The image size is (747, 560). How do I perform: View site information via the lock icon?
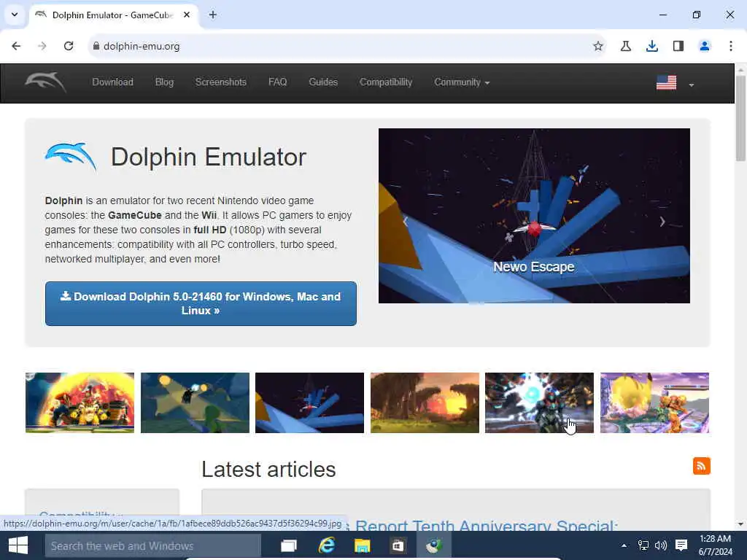tap(96, 46)
